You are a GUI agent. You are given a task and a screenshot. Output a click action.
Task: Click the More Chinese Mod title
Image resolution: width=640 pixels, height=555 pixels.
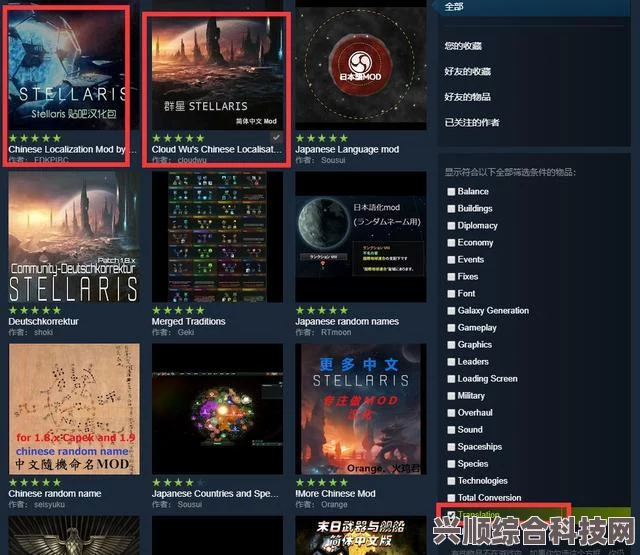click(x=336, y=494)
